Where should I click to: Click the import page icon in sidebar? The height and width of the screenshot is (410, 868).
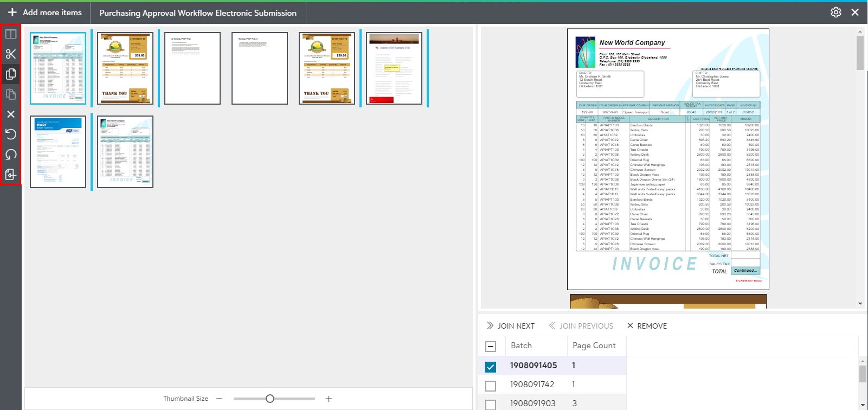coord(11,175)
